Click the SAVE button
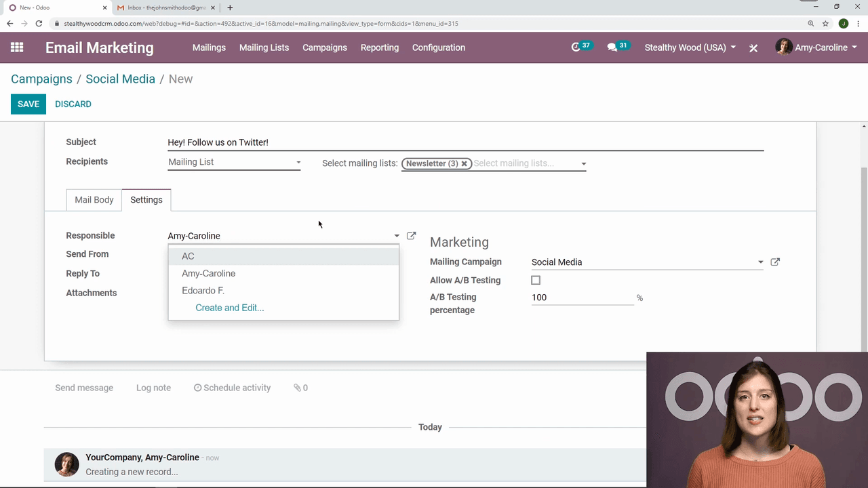The height and width of the screenshot is (488, 868). 28,104
